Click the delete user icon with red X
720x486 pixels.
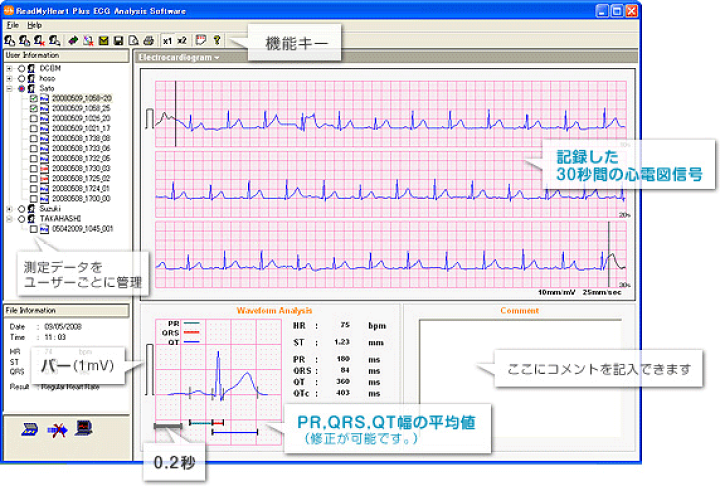[x=39, y=41]
